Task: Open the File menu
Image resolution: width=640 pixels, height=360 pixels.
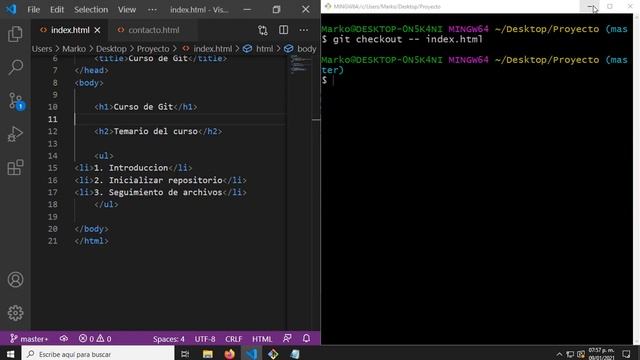Action: 33,9
